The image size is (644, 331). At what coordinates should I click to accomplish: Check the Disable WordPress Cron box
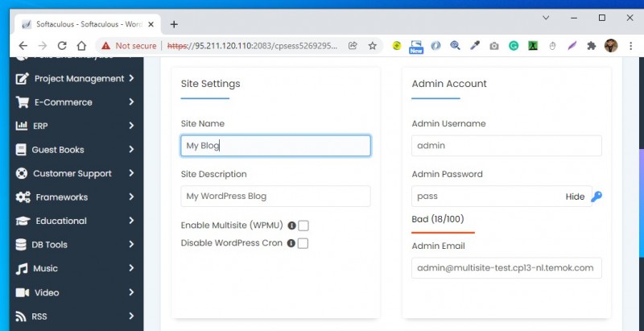point(303,242)
